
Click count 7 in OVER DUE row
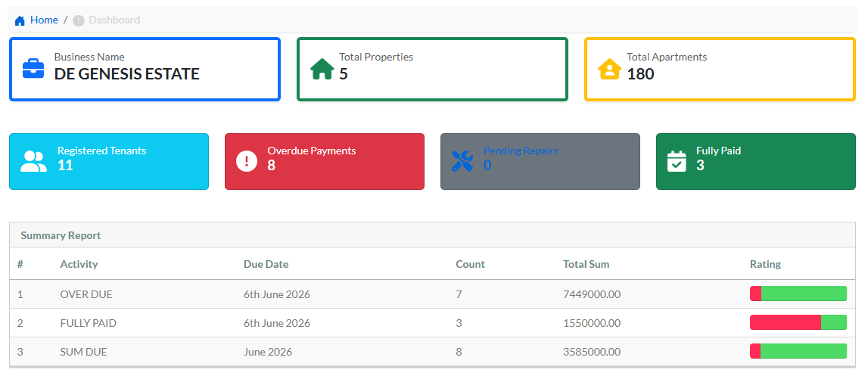[459, 294]
